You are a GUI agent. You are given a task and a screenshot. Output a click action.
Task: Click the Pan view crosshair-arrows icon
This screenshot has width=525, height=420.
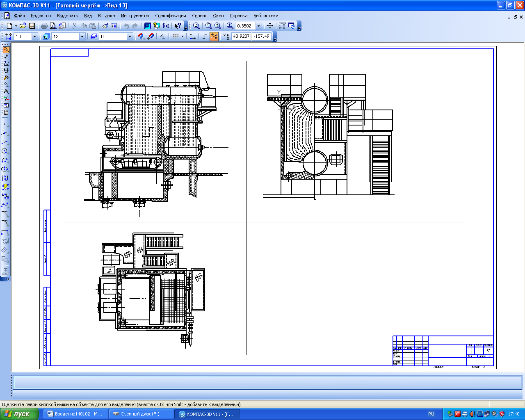pos(270,26)
